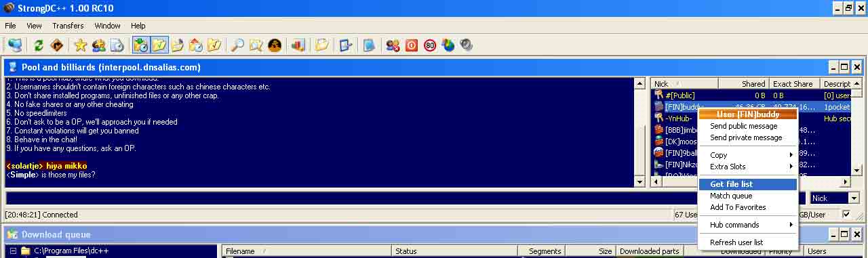Click the green Reconnect arrows icon
The image size is (868, 258).
point(39,45)
